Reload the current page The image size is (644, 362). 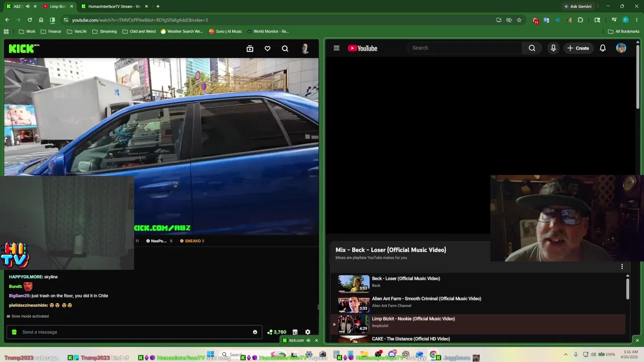30,20
